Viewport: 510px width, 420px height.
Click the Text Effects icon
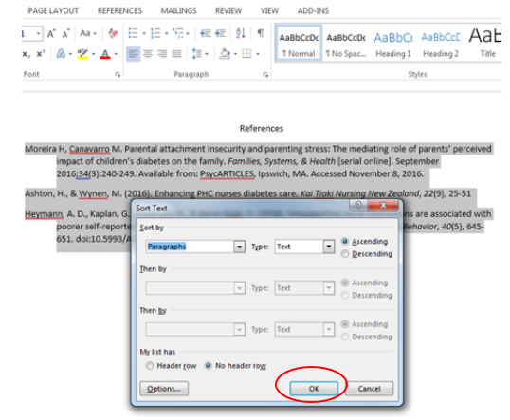(x=61, y=54)
